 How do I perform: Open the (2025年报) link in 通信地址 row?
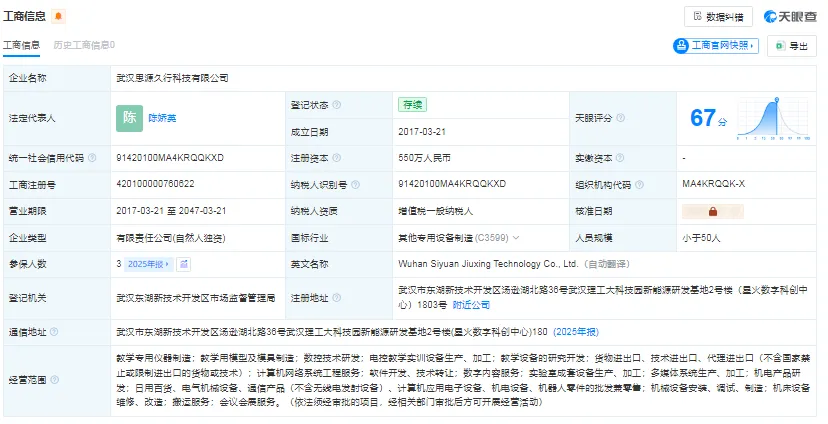(576, 332)
